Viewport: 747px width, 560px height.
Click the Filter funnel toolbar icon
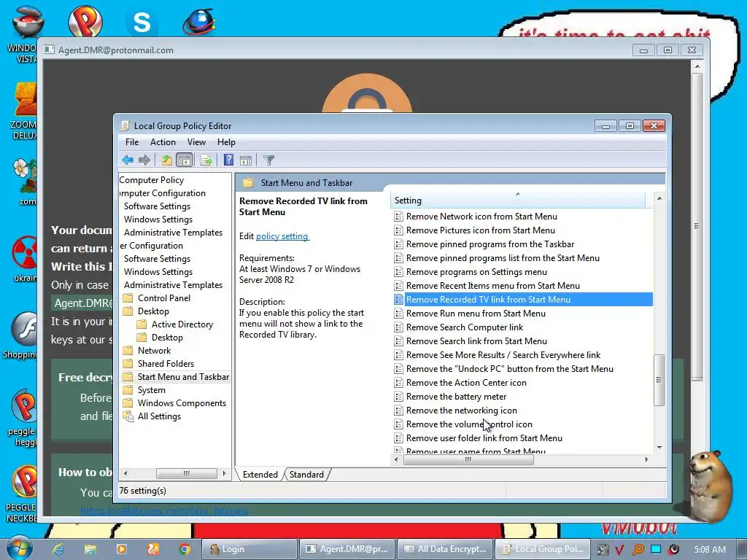pos(268,160)
